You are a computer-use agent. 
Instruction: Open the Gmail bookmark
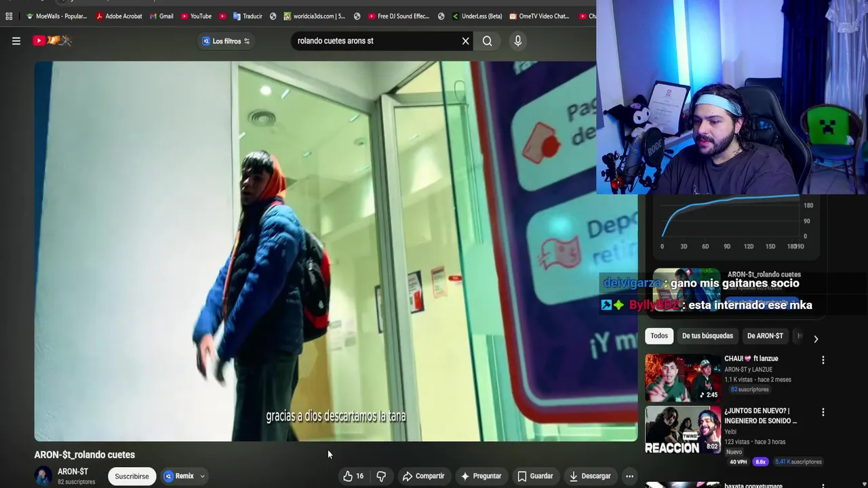point(161,16)
